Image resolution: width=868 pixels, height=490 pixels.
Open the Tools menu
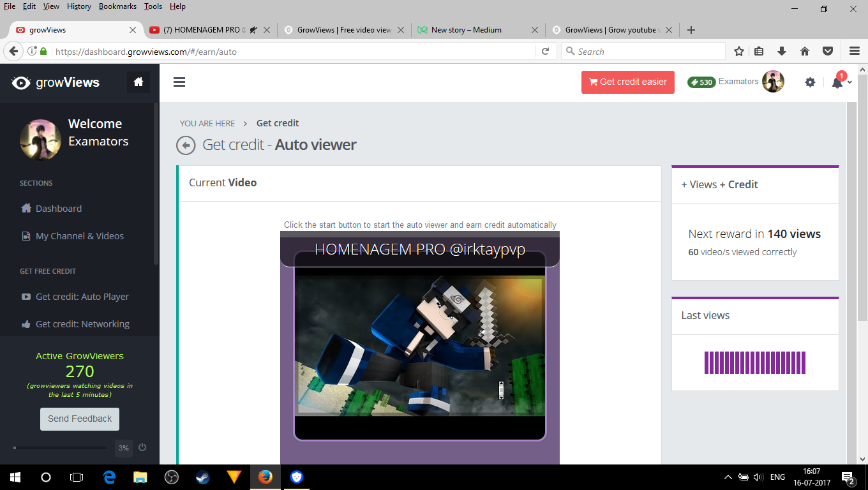point(153,6)
